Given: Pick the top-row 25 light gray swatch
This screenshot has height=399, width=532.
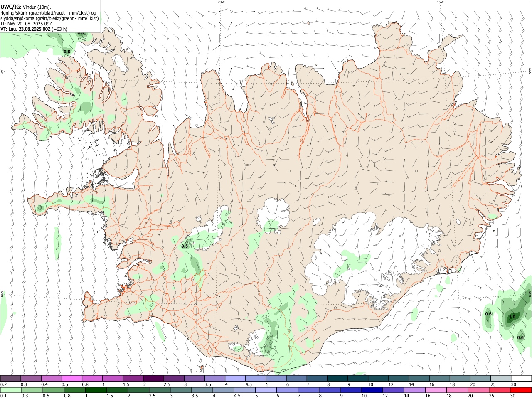Looking at the screenshot, I should 501,378.
